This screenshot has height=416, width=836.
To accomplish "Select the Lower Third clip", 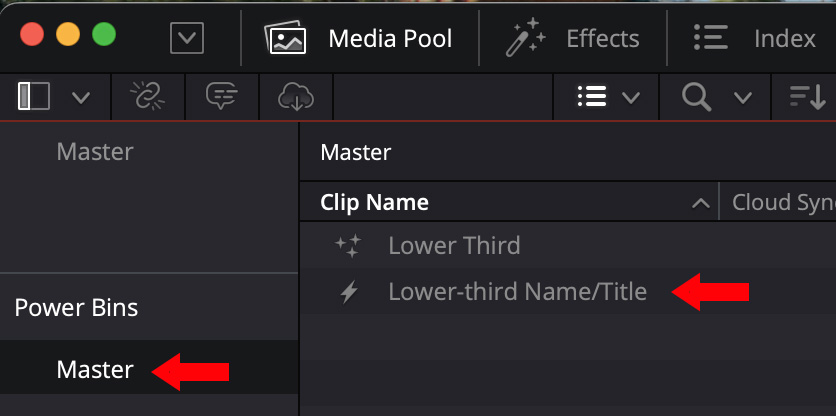I will (x=454, y=246).
